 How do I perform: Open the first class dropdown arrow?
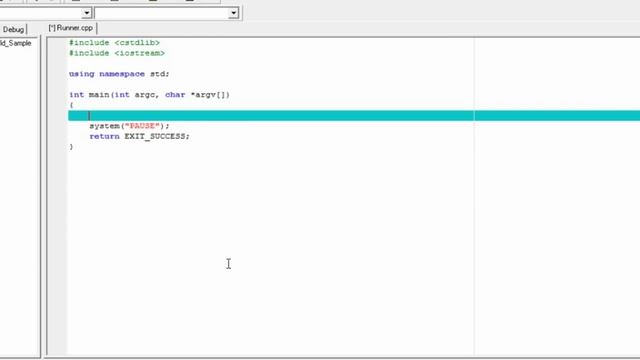tap(87, 13)
